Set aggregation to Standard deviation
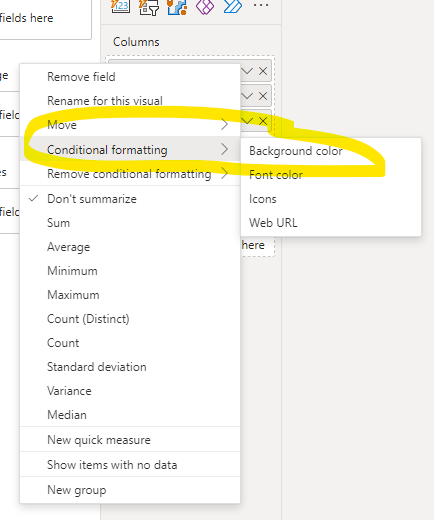Screen dimensions: 434x520 click(x=130, y=367)
